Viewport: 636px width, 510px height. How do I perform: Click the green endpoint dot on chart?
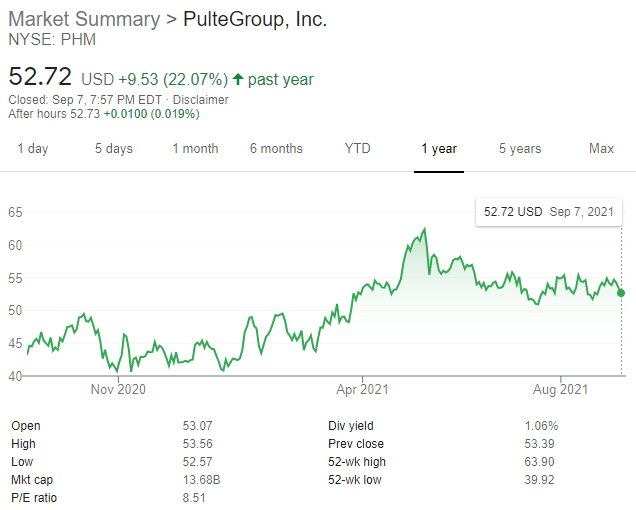[622, 293]
